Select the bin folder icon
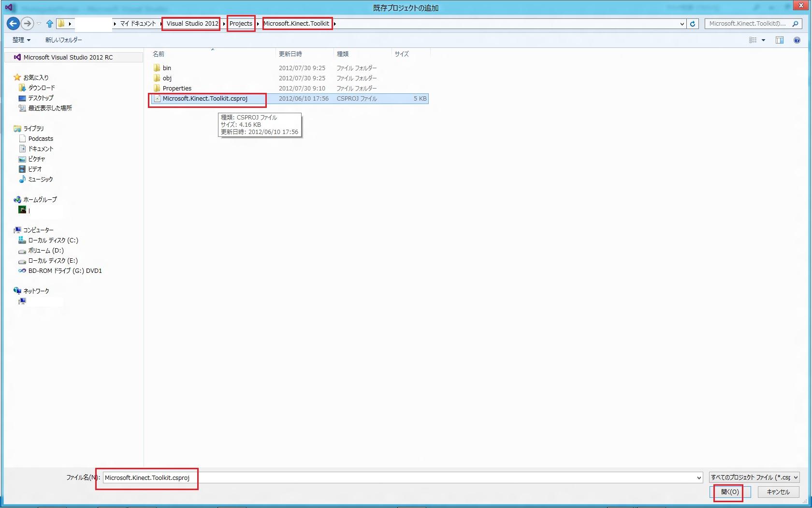This screenshot has height=508, width=812. coord(157,68)
